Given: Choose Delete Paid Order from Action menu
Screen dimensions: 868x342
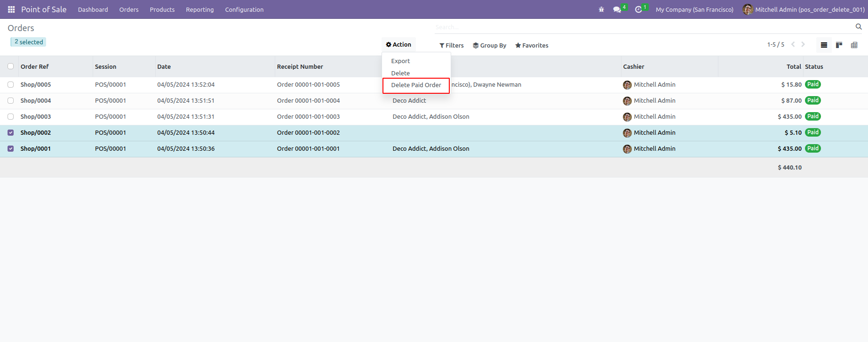Looking at the screenshot, I should [416, 85].
